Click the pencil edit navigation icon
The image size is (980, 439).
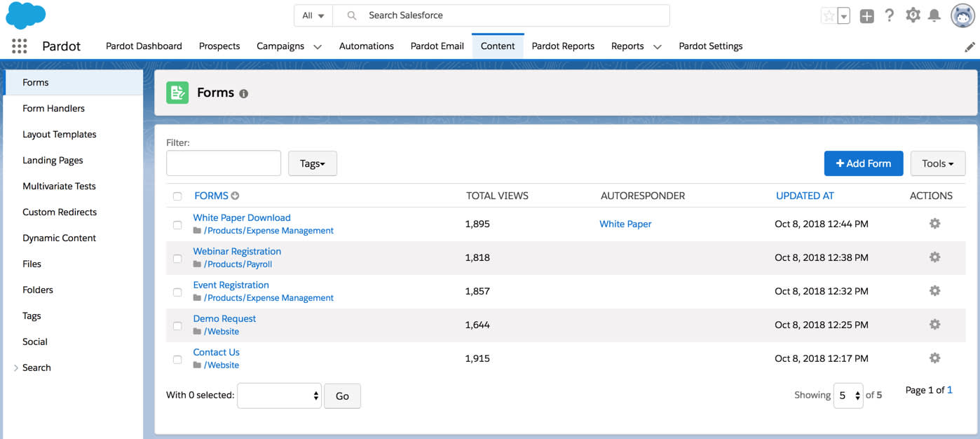pyautogui.click(x=969, y=46)
